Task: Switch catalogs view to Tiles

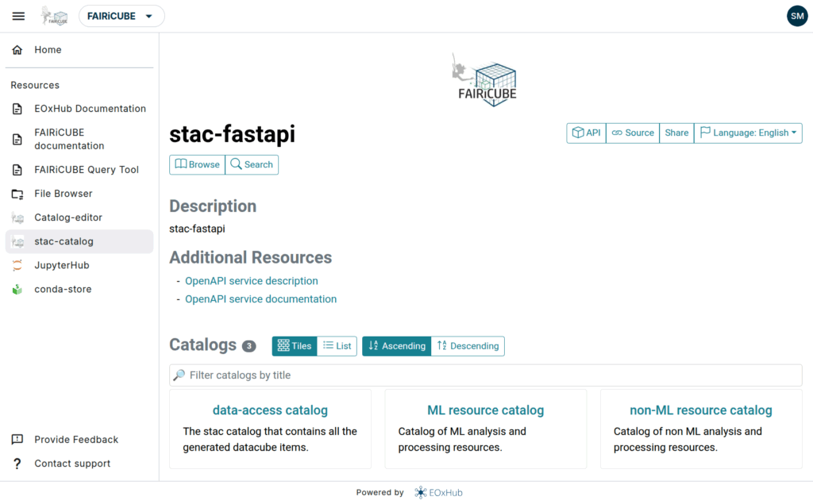Action: pyautogui.click(x=295, y=346)
